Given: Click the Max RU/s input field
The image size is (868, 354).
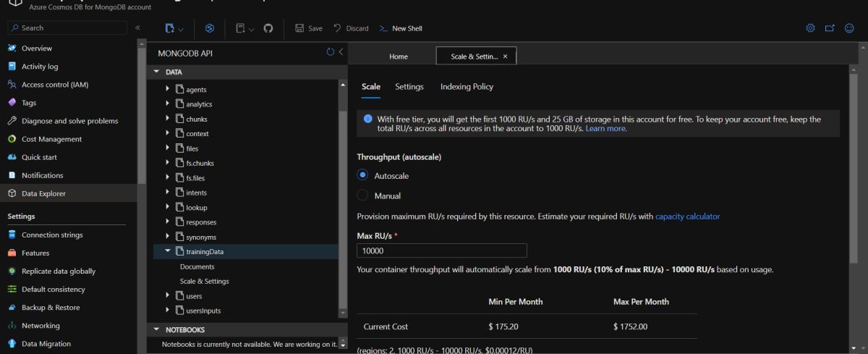Looking at the screenshot, I should [x=442, y=250].
